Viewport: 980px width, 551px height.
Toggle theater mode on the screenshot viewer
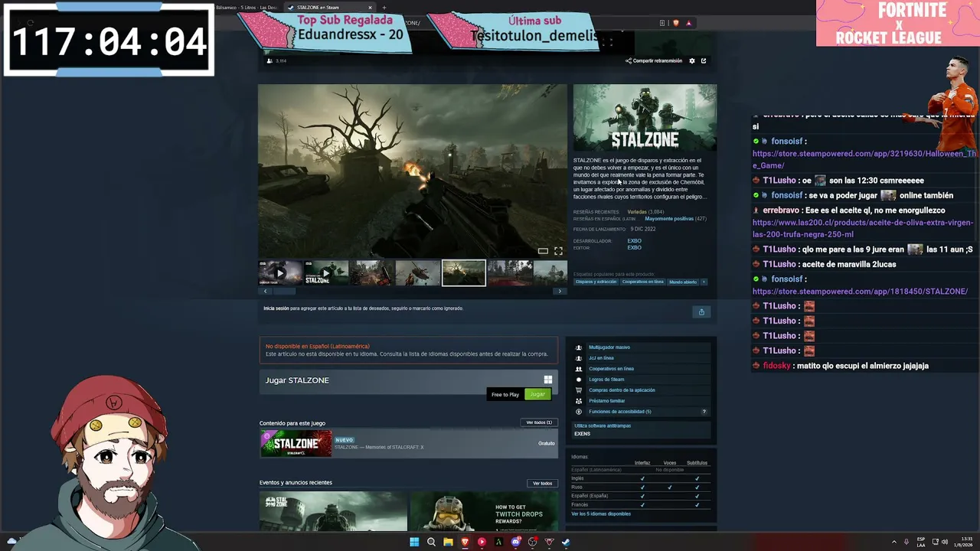point(543,251)
